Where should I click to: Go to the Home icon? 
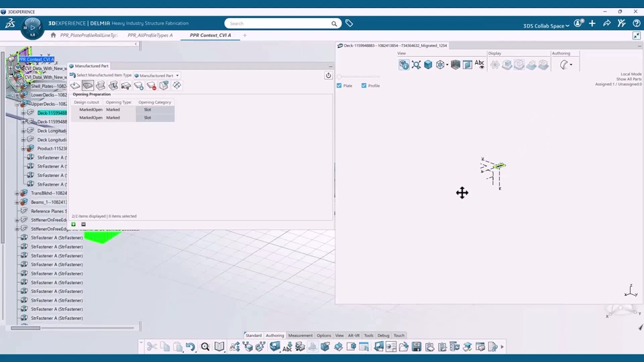(54, 36)
